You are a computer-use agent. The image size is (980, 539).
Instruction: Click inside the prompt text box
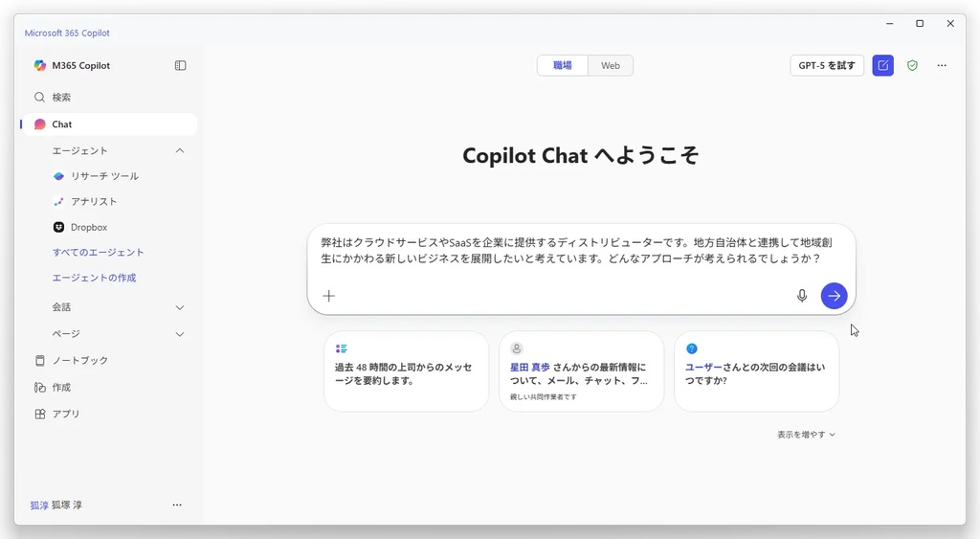coord(581,251)
